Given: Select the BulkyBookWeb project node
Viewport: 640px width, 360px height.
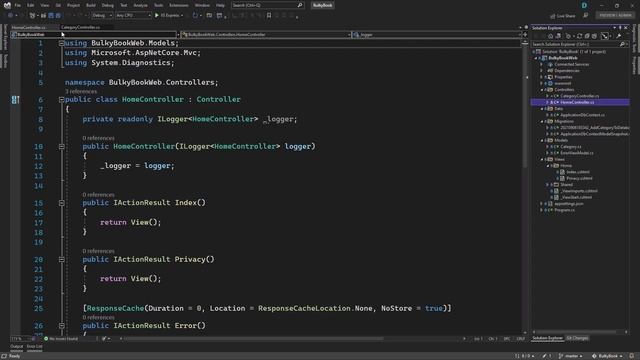Looking at the screenshot, I should click(563, 58).
